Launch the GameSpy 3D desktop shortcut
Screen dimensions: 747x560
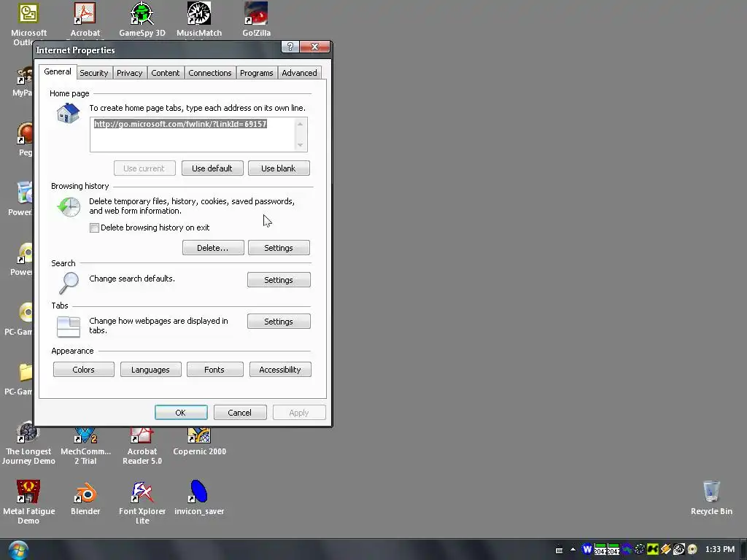142,20
